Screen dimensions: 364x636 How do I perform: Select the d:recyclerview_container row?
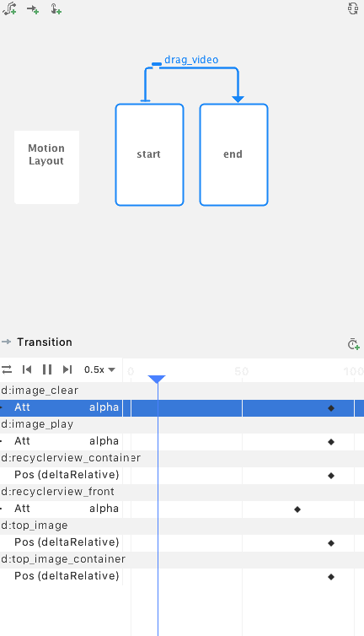[x=182, y=458]
